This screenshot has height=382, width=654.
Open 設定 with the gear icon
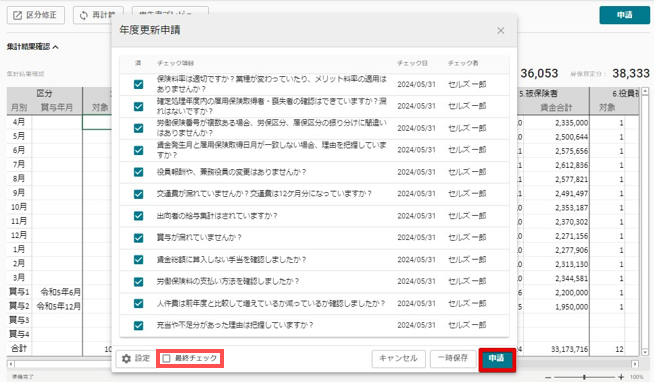coord(135,358)
